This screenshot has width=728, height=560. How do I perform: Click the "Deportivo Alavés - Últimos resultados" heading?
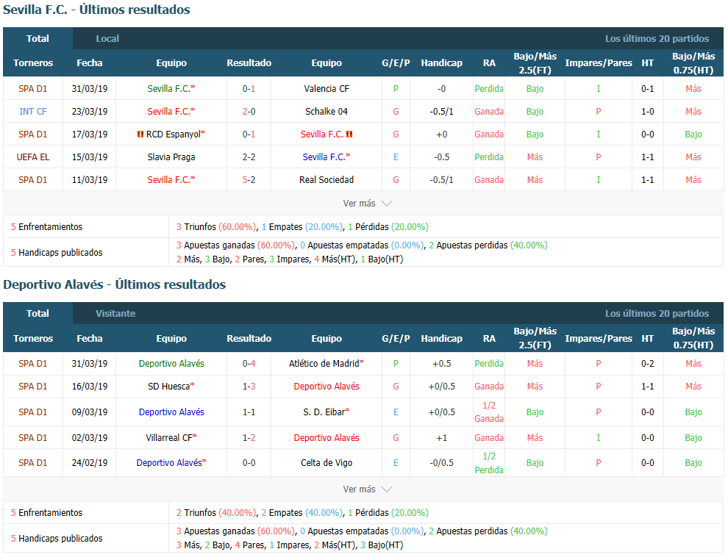[114, 284]
